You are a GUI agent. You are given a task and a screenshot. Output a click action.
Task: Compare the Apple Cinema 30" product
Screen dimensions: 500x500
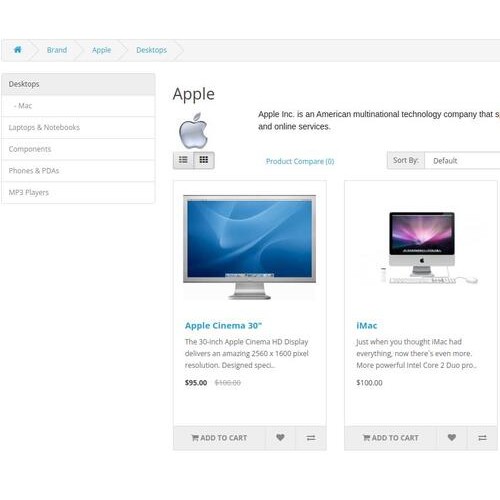tap(311, 438)
